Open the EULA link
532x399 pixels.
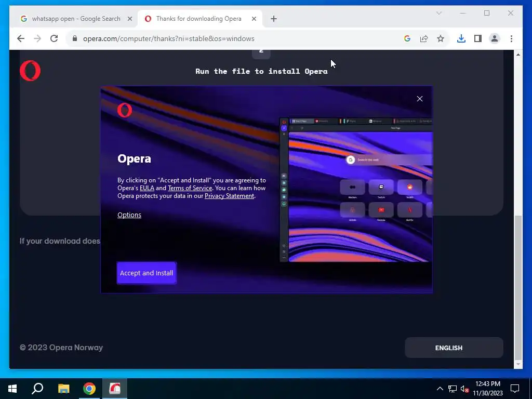click(x=147, y=188)
